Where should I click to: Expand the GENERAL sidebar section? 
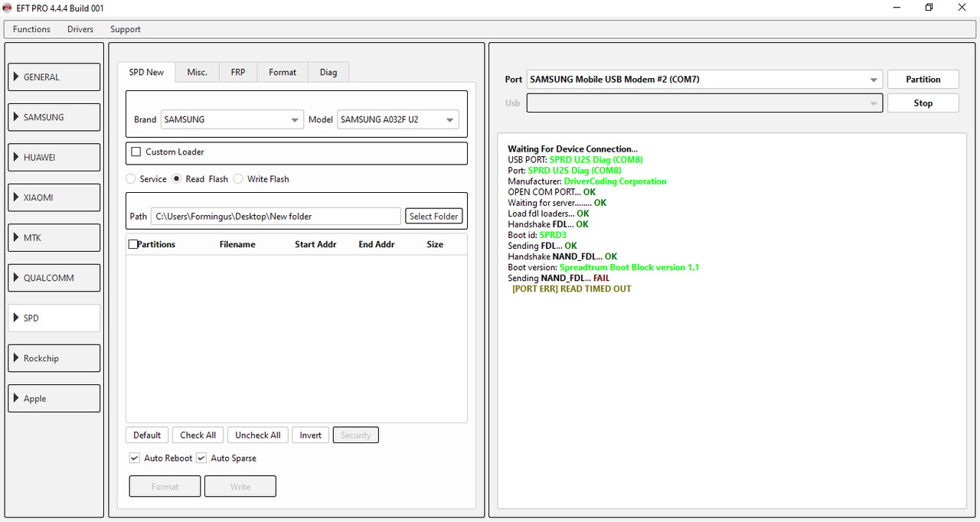coord(54,77)
